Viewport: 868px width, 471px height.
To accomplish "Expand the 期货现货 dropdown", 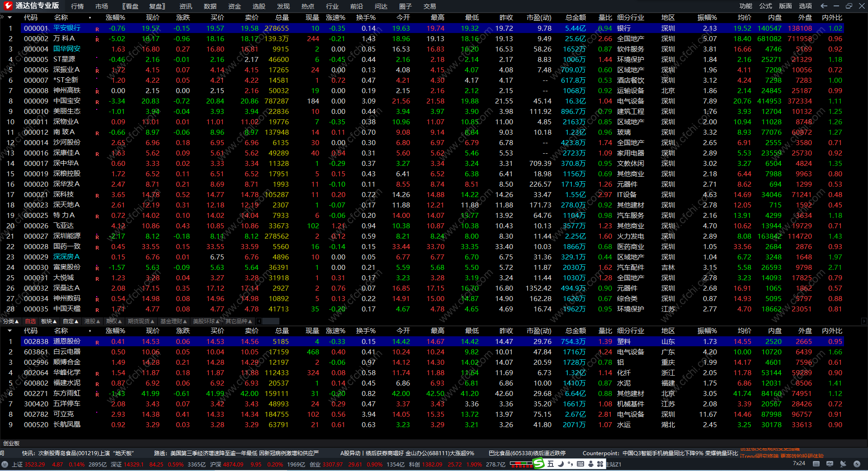I will (x=141, y=321).
